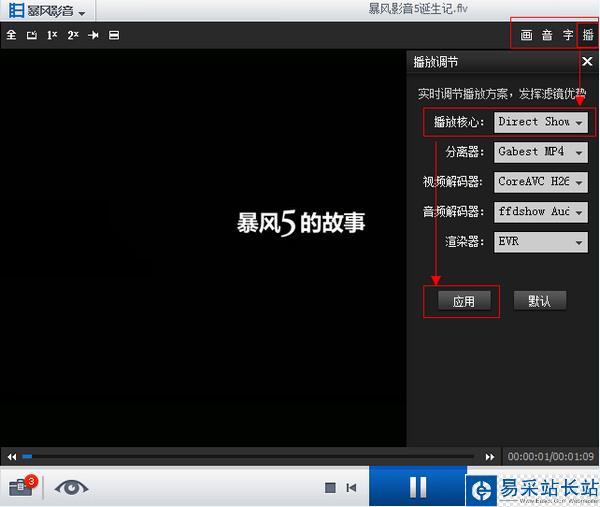Open the toolbox icon with badge 3

point(23,486)
